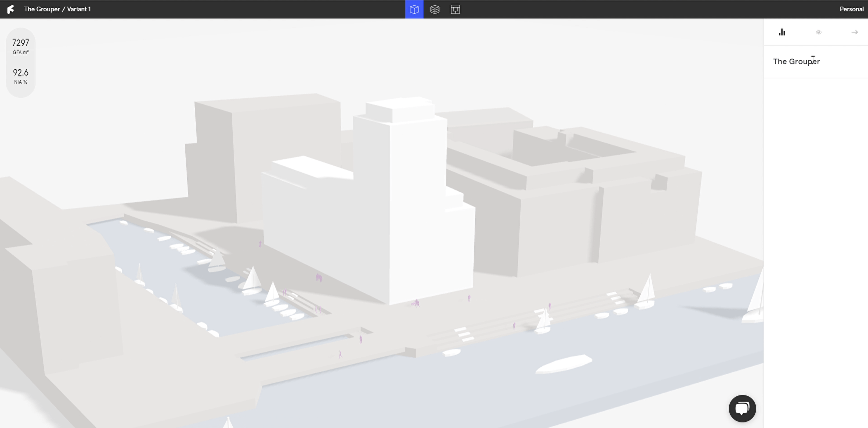This screenshot has height=428, width=868.
Task: Open the stacked floors view
Action: click(435, 9)
